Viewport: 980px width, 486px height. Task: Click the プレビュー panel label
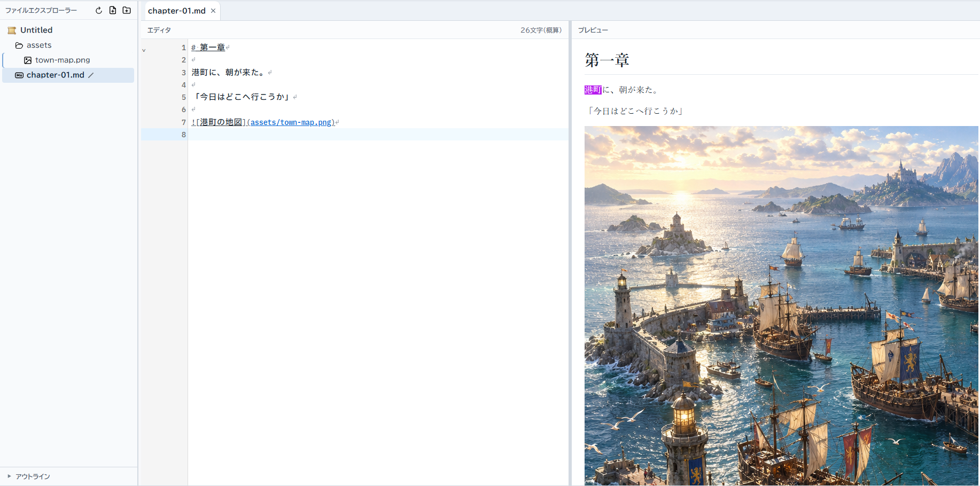pyautogui.click(x=593, y=30)
